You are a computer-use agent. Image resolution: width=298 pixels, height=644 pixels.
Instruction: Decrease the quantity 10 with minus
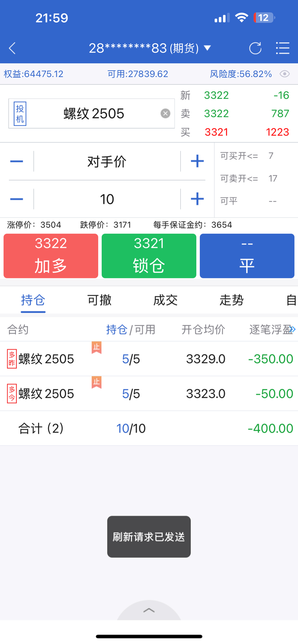17,199
